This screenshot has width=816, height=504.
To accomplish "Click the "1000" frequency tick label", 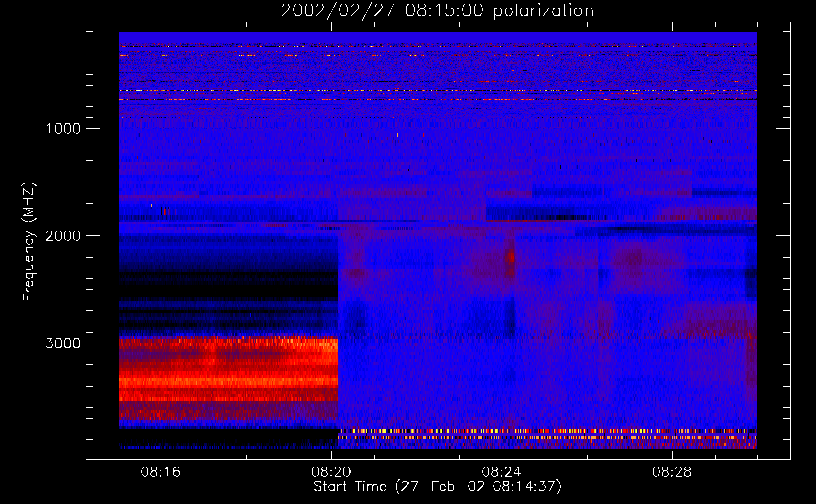I will coord(63,129).
